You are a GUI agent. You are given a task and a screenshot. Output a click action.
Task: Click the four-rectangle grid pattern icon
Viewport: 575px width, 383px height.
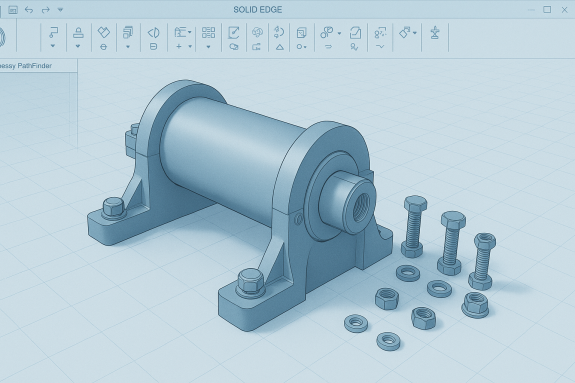click(x=208, y=33)
